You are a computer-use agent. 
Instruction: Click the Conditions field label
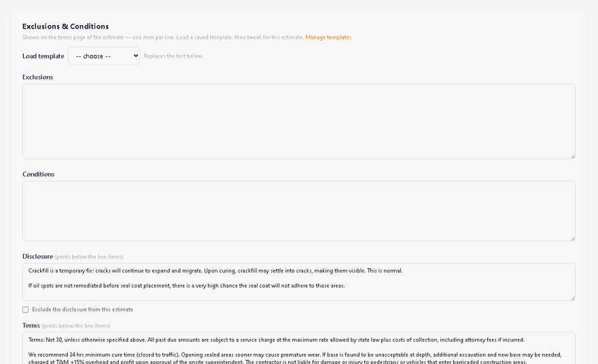pos(38,174)
